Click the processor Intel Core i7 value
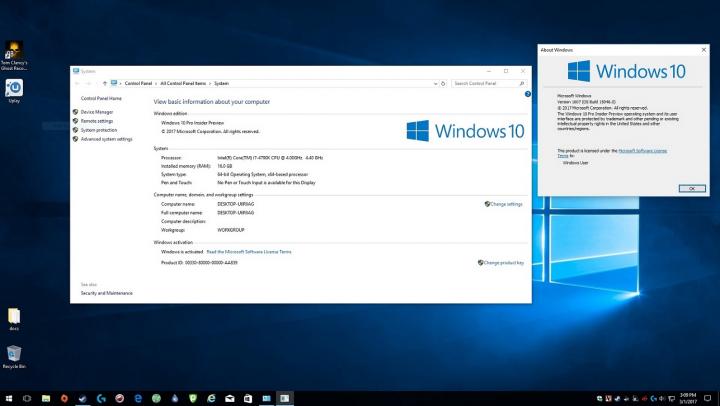This screenshot has height=406, width=720. [270, 158]
